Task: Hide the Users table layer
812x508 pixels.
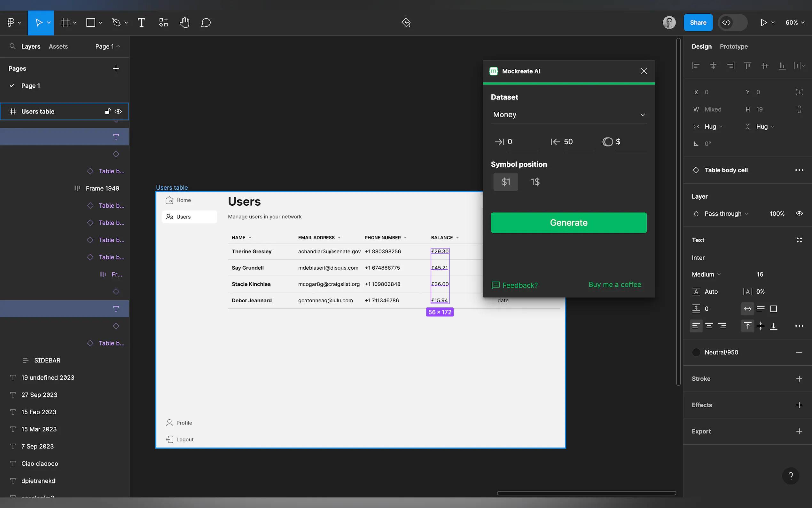Action: tap(118, 112)
